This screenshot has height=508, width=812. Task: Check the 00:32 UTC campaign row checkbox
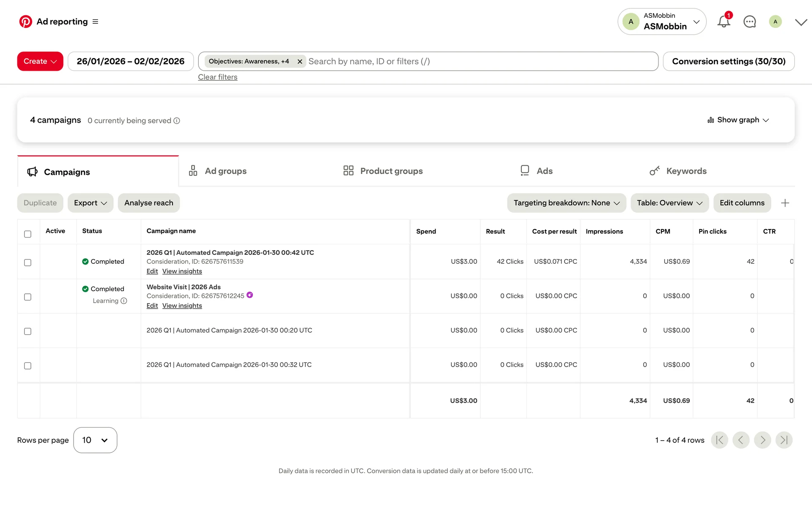click(28, 366)
